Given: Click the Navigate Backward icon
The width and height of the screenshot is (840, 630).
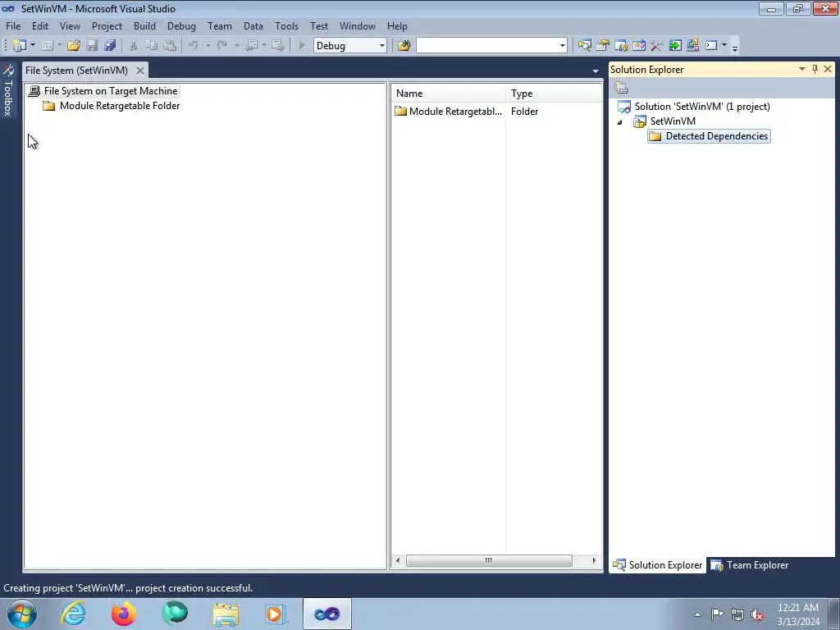Looking at the screenshot, I should 251,46.
